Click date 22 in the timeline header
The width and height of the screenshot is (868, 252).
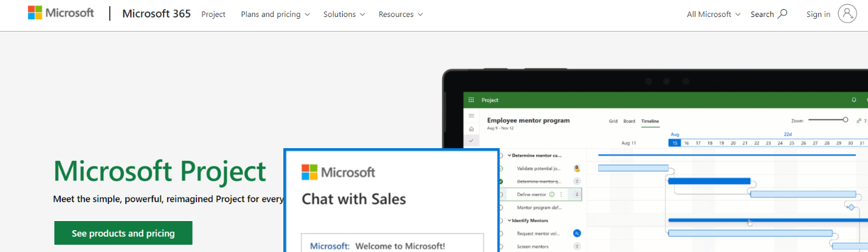click(756, 143)
